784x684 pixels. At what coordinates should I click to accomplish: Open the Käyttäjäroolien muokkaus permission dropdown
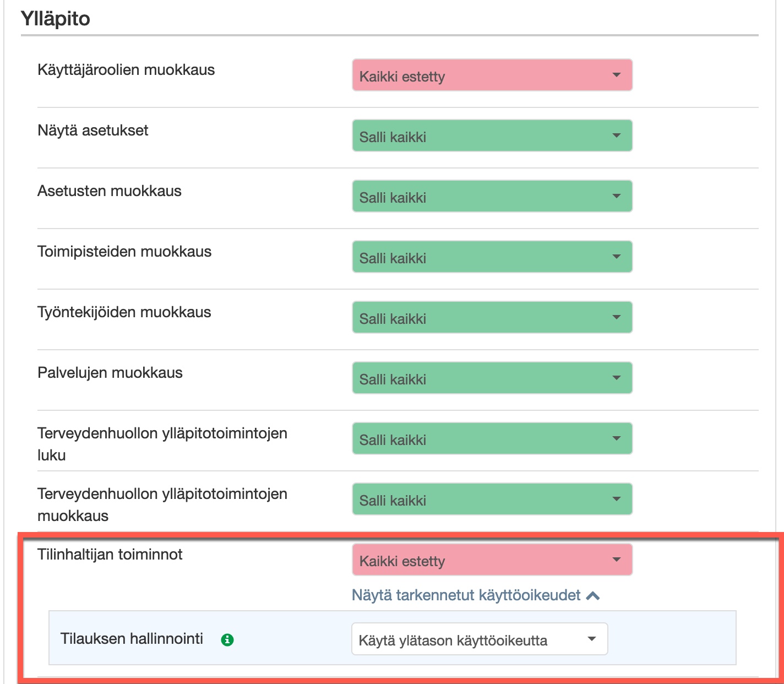492,75
